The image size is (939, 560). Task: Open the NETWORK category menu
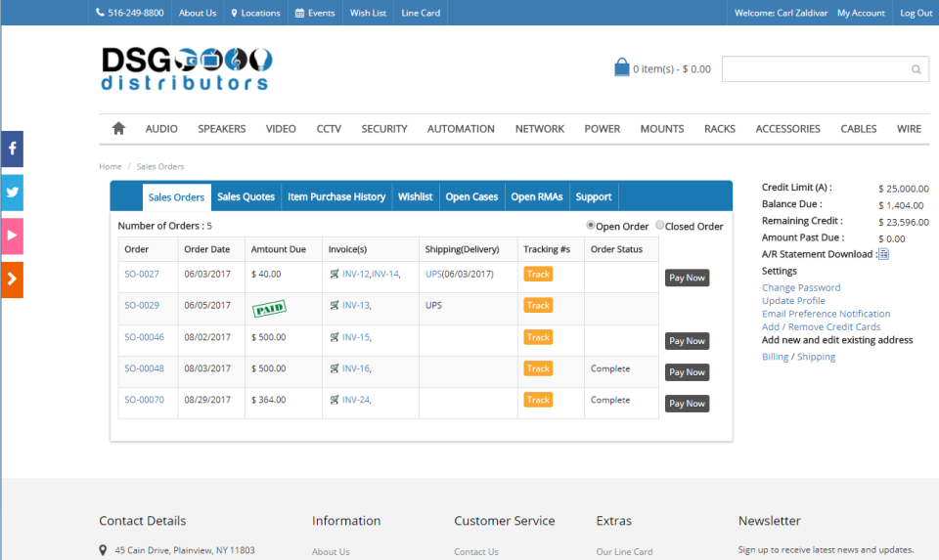coord(540,129)
